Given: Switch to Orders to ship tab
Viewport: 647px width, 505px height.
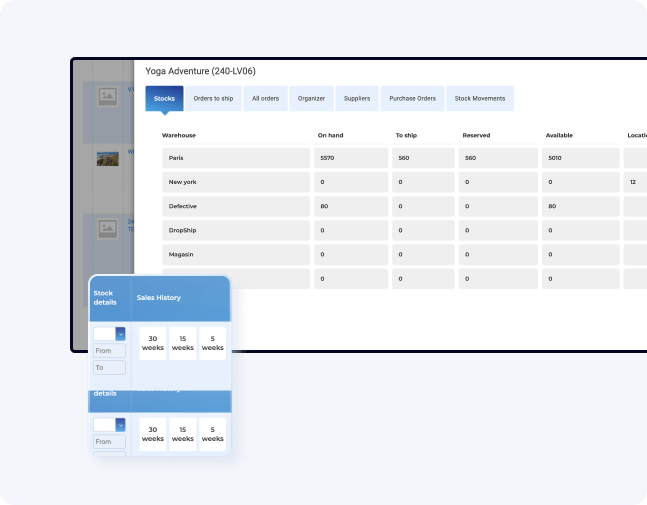Looking at the screenshot, I should point(213,99).
